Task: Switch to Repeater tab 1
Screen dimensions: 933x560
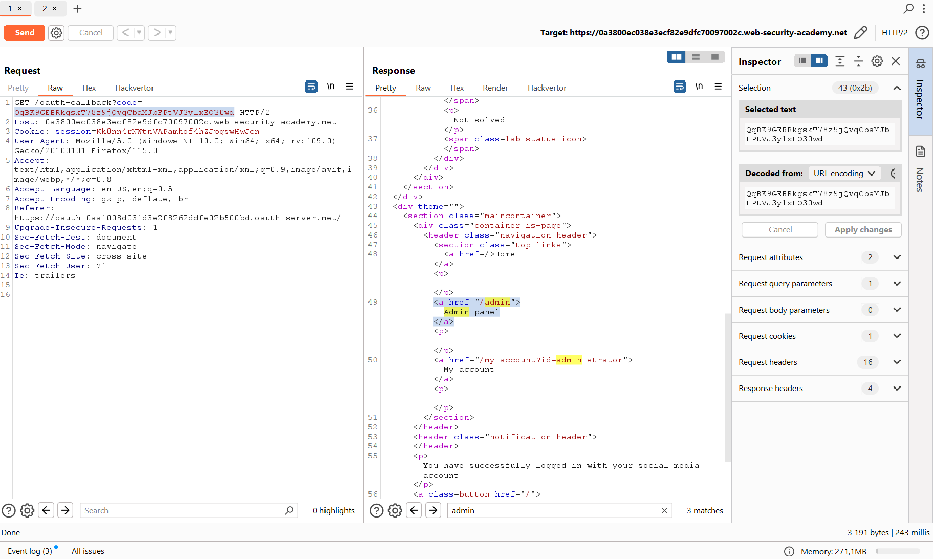Action: [15, 9]
